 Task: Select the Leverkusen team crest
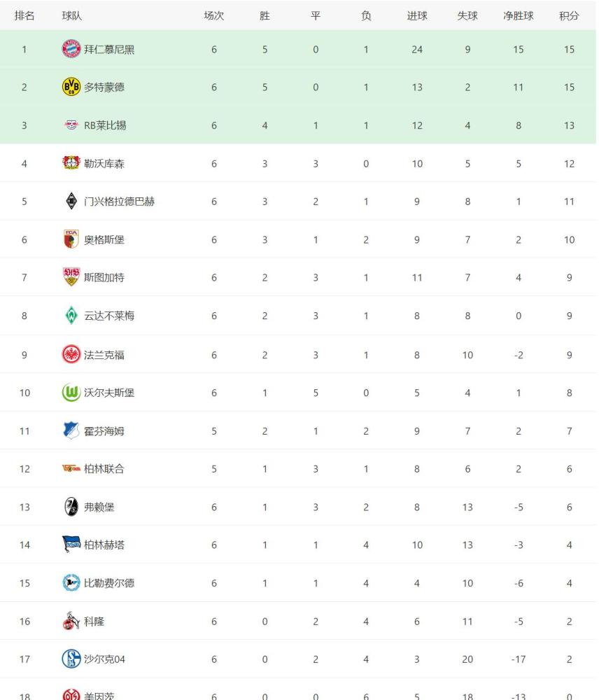pos(71,163)
